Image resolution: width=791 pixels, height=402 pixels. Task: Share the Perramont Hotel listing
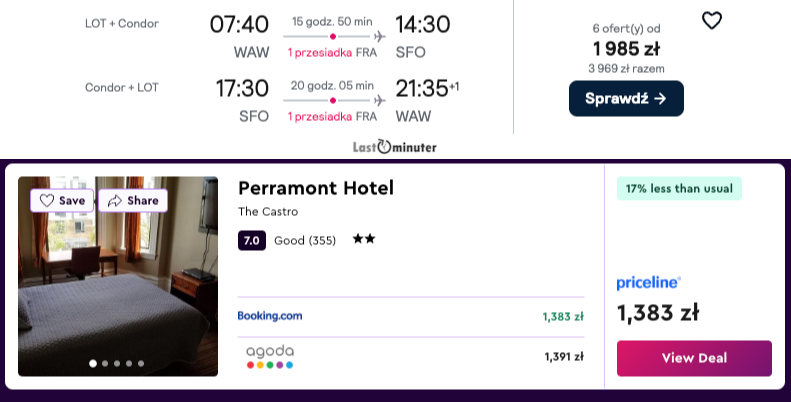pyautogui.click(x=133, y=200)
